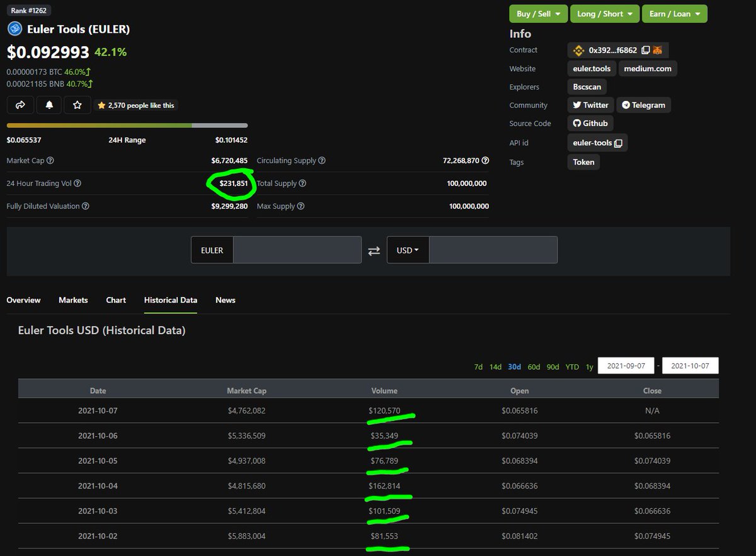The image size is (756, 556).
Task: Click the Market Cap column header
Action: pyautogui.click(x=246, y=391)
